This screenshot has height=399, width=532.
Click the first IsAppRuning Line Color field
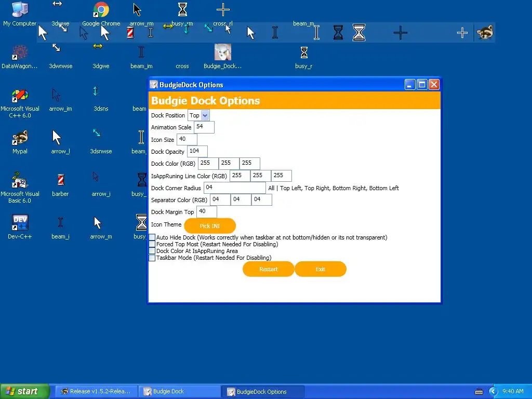tap(240, 176)
